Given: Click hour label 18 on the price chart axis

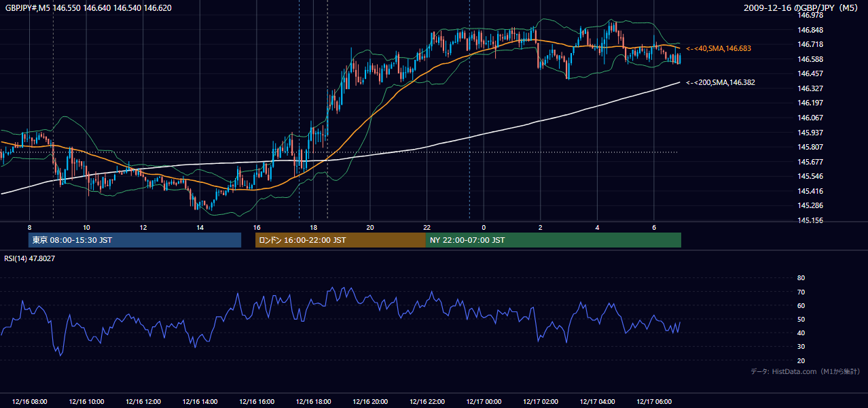Looking at the screenshot, I should pyautogui.click(x=313, y=227).
